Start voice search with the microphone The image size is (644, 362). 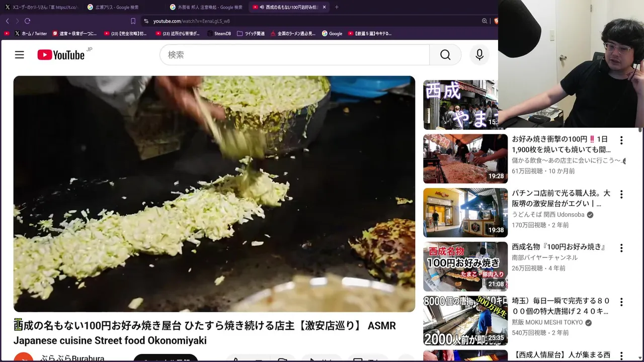(x=479, y=55)
